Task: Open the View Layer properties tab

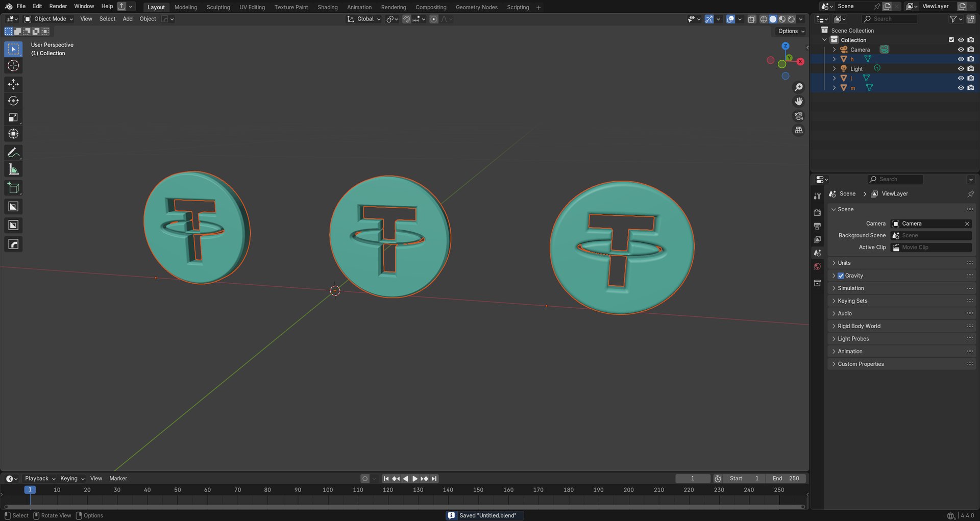Action: (x=817, y=239)
